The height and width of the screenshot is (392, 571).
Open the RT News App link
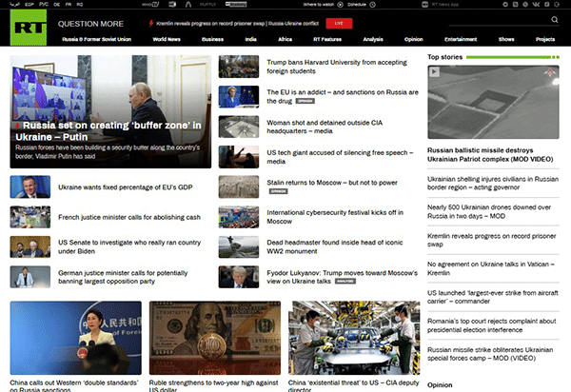[445, 5]
